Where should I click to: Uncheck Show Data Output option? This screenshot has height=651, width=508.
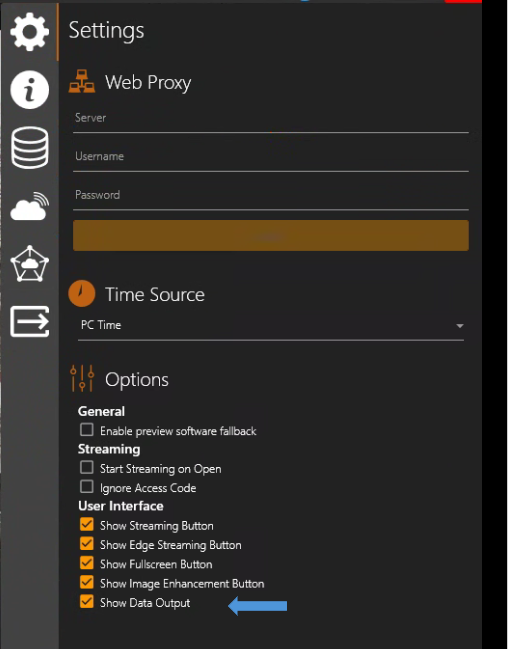coord(87,602)
